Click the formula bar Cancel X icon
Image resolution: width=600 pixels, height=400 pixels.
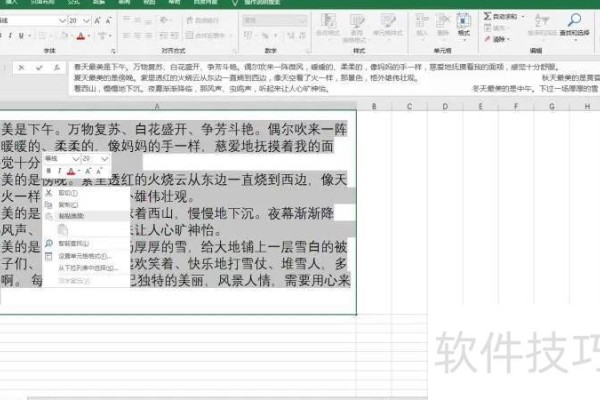[21, 68]
